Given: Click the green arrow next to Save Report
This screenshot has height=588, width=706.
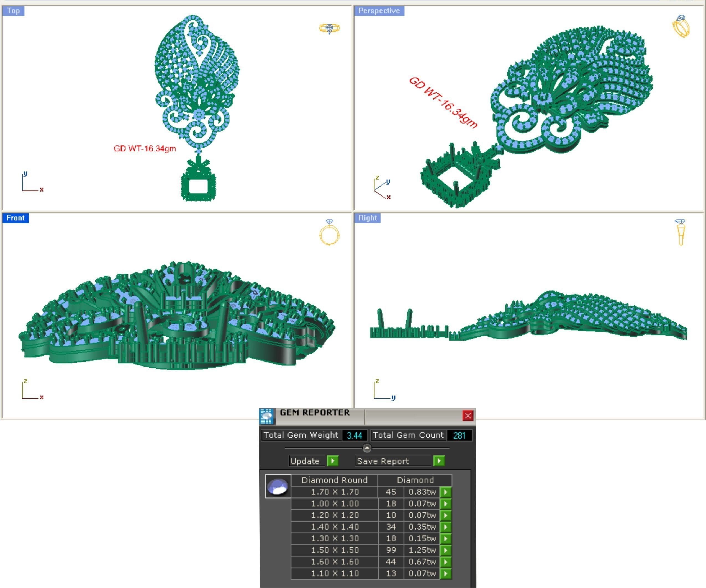Looking at the screenshot, I should (439, 461).
